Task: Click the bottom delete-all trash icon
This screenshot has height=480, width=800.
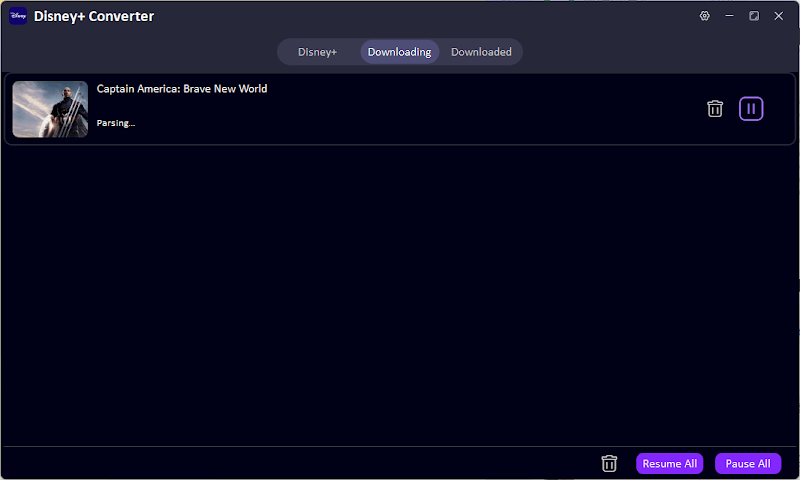Action: 609,463
